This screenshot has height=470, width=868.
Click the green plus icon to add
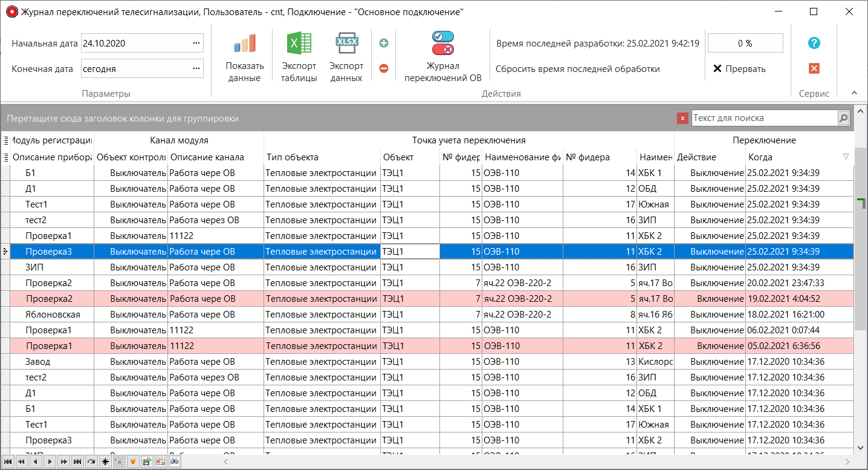point(383,43)
